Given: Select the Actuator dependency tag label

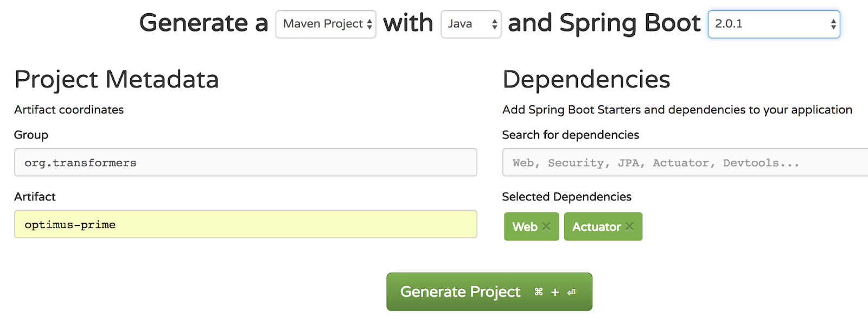Looking at the screenshot, I should [596, 227].
